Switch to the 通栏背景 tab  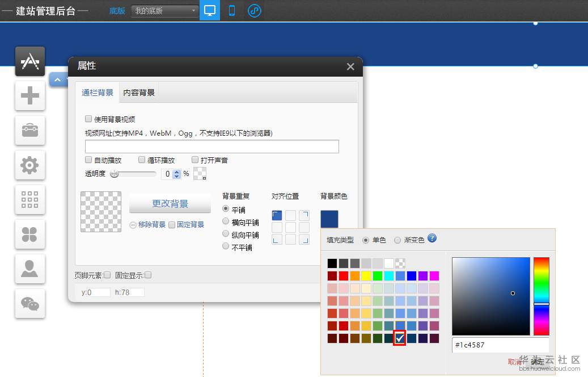(96, 91)
